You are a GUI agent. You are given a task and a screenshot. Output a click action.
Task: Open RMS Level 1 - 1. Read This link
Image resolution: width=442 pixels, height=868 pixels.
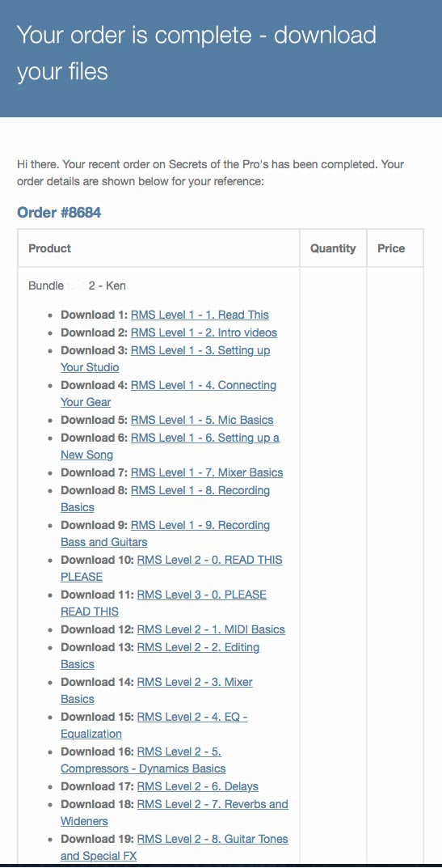[200, 315]
